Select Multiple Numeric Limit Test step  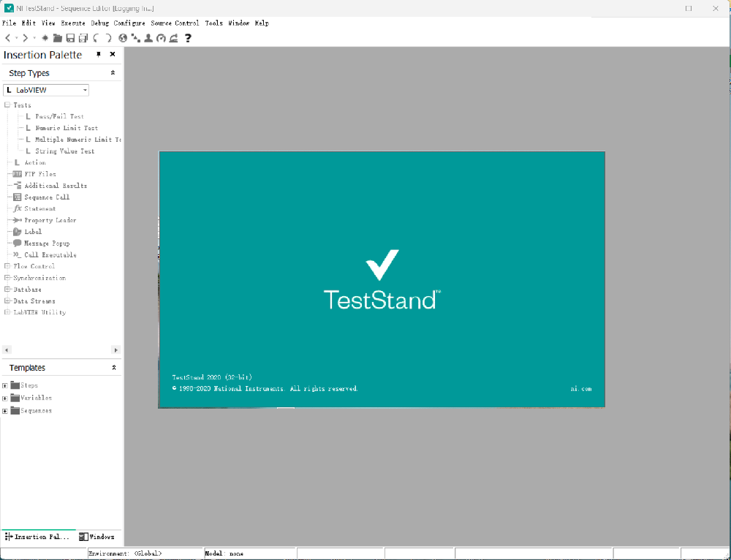pyautogui.click(x=72, y=140)
